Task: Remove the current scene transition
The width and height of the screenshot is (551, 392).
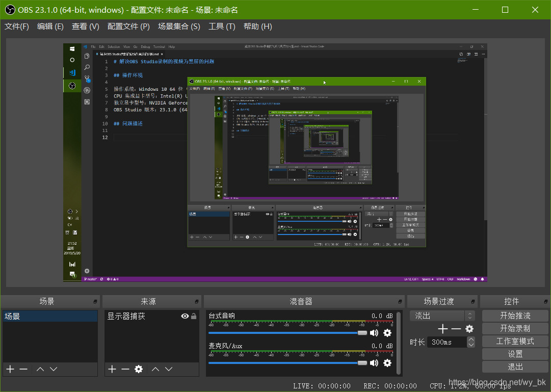Action: click(x=456, y=329)
